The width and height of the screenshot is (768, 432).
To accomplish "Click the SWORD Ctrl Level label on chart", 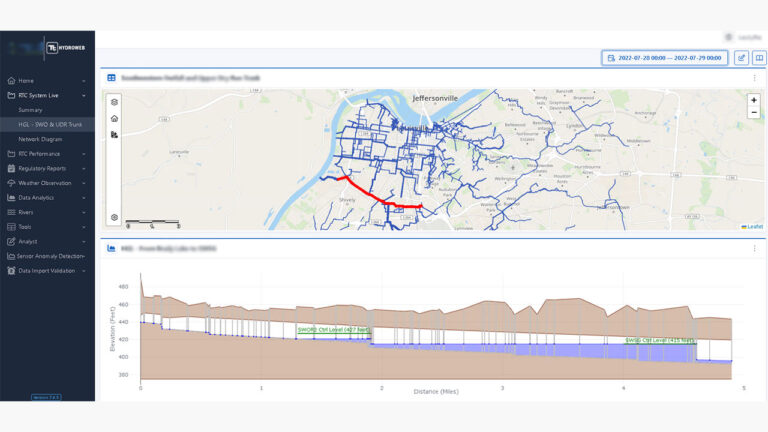I will point(334,330).
